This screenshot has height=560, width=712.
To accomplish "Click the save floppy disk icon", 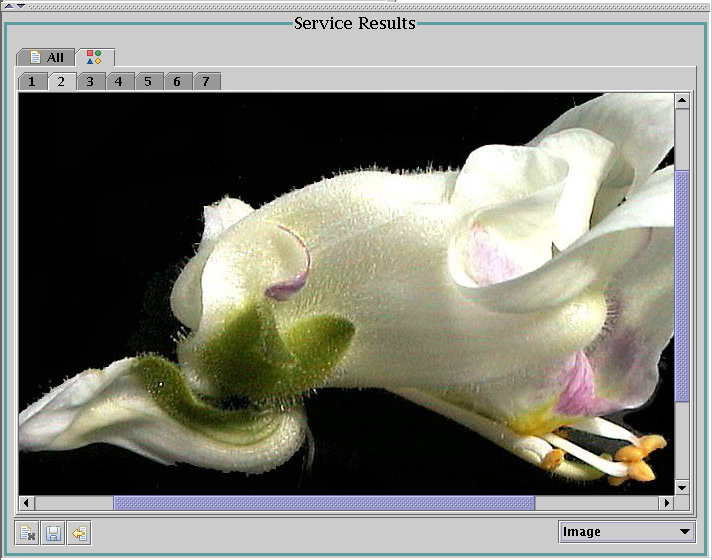I will click(x=53, y=533).
